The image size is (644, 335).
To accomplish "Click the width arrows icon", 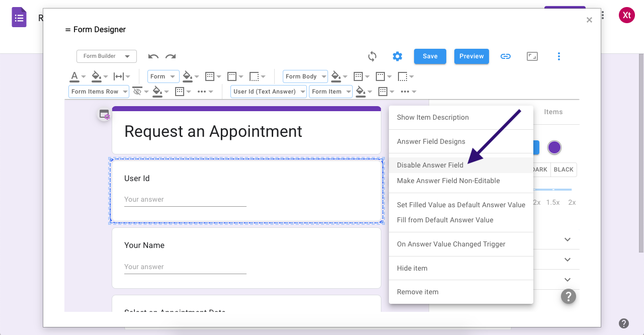I will pos(119,76).
